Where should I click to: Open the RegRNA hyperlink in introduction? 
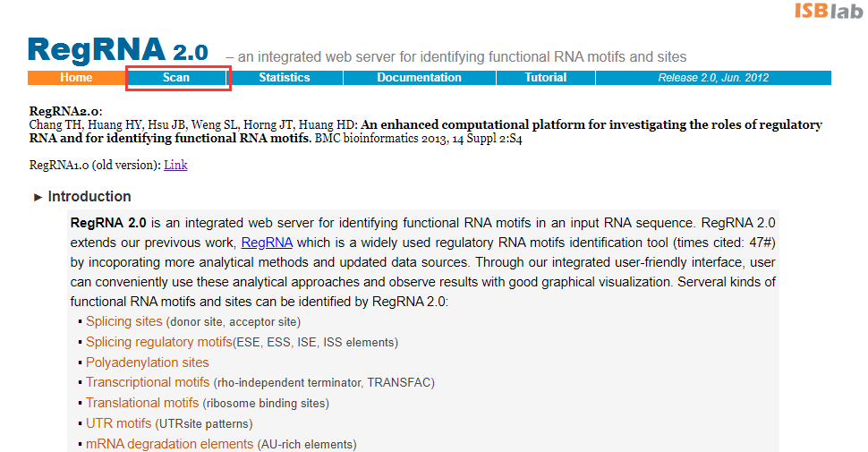pyautogui.click(x=267, y=243)
